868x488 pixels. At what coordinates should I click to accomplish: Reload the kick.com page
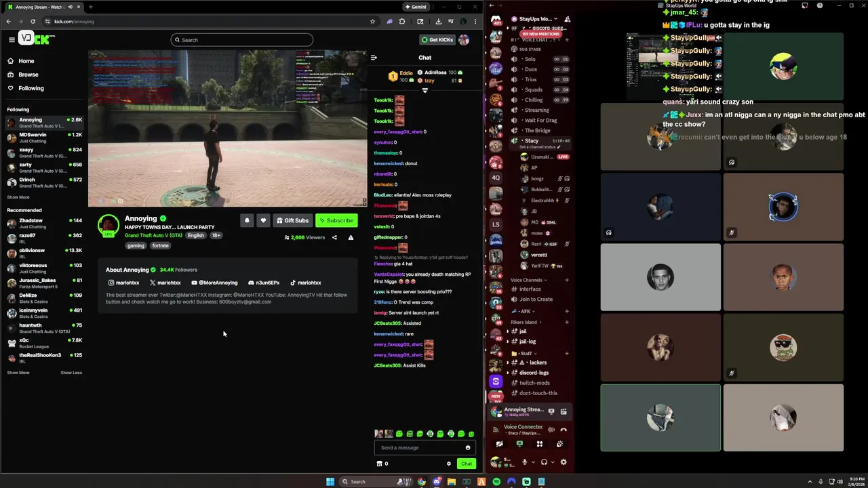pyautogui.click(x=33, y=21)
